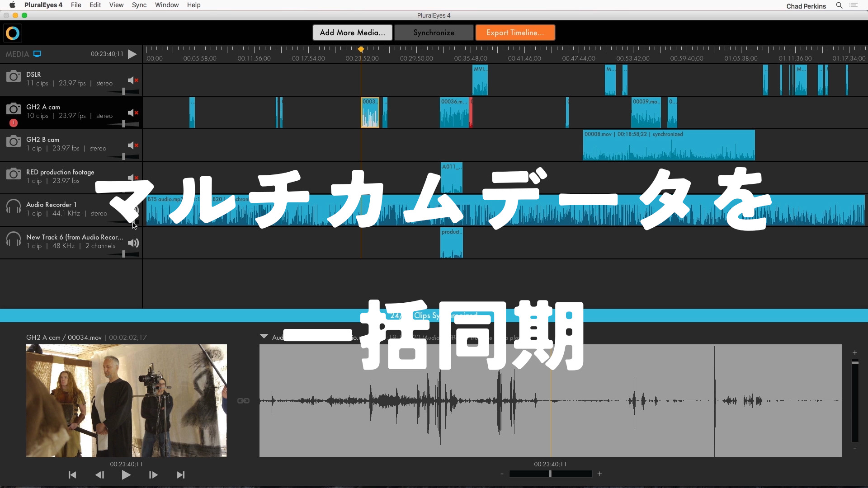The image size is (868, 488).
Task: Click the clips synchronized status bar
Action: 434,315
